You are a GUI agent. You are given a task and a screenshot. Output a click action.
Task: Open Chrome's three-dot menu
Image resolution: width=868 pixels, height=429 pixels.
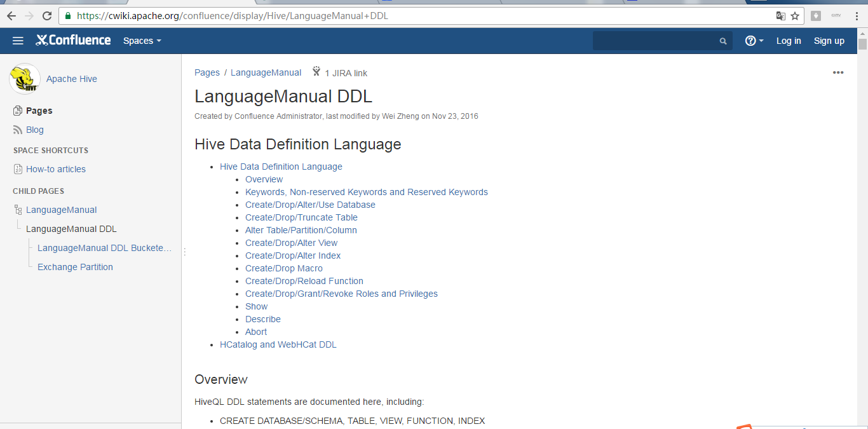857,16
